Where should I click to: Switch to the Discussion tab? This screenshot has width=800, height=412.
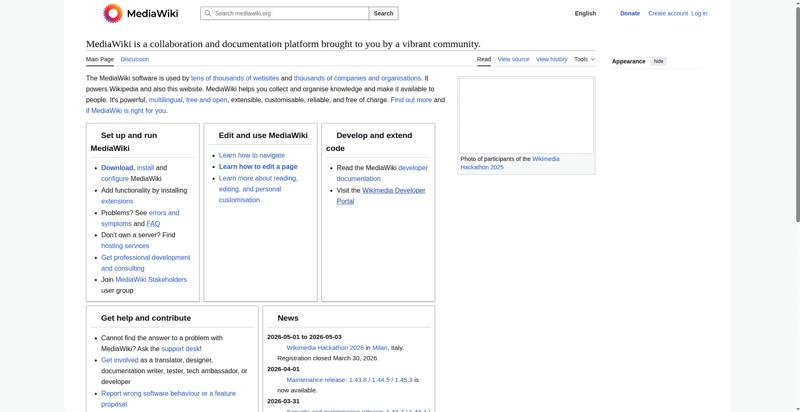pos(135,59)
